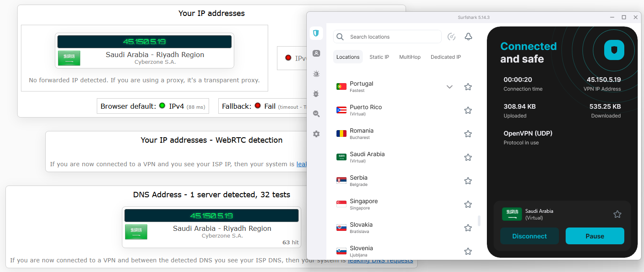644x272 pixels.
Task: Open the notifications bell icon
Action: 468,37
